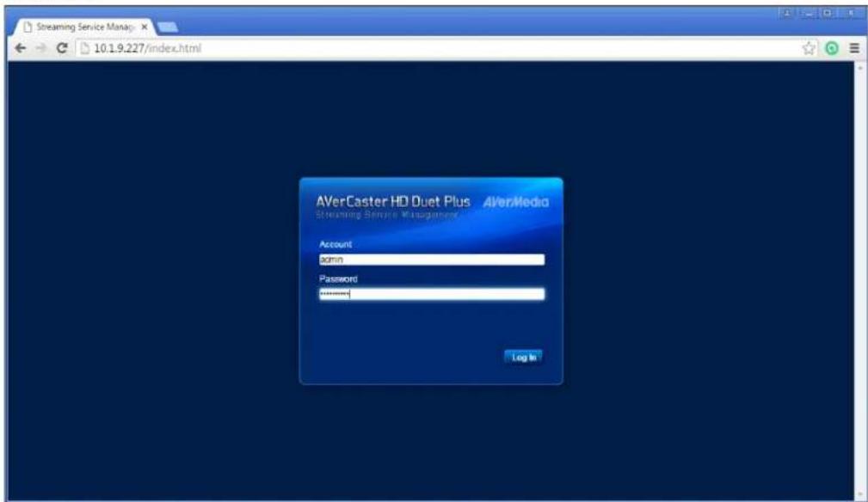
Task: Close the browser window
Action: point(851,13)
